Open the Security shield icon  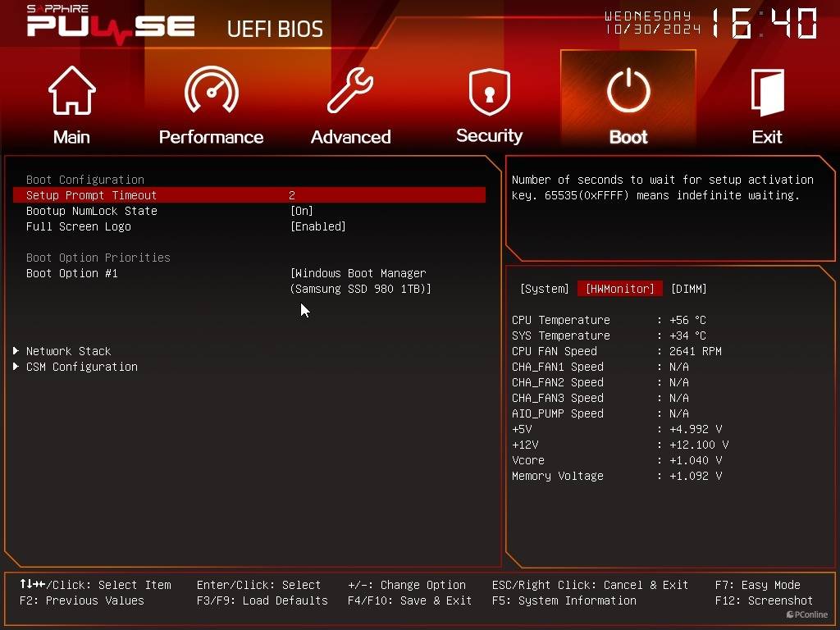pos(489,92)
